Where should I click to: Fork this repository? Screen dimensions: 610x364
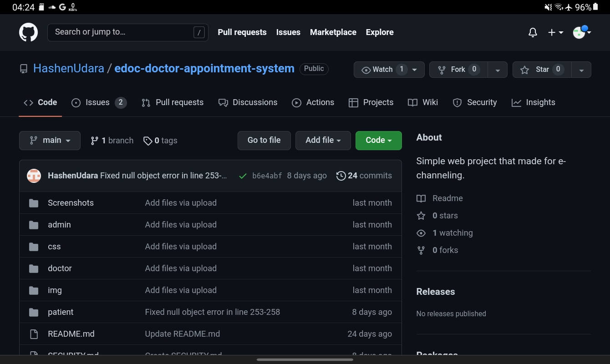pos(458,70)
